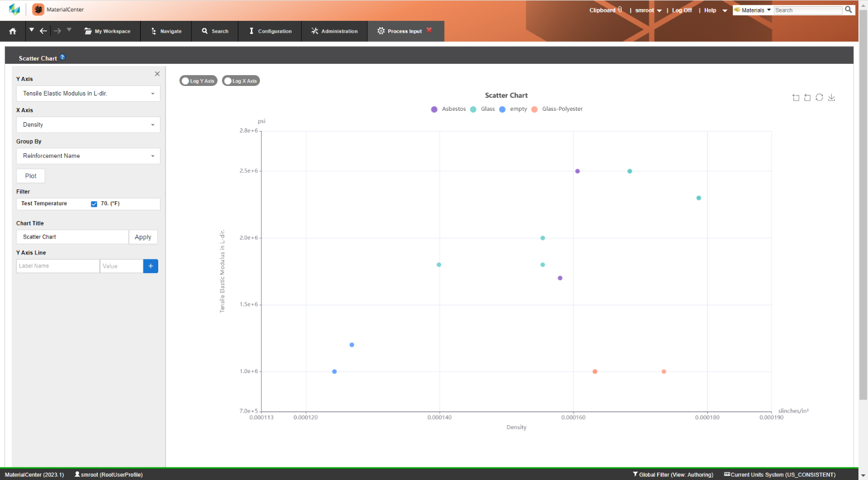
Task: Click the Global Filter status entry
Action: [x=673, y=474]
